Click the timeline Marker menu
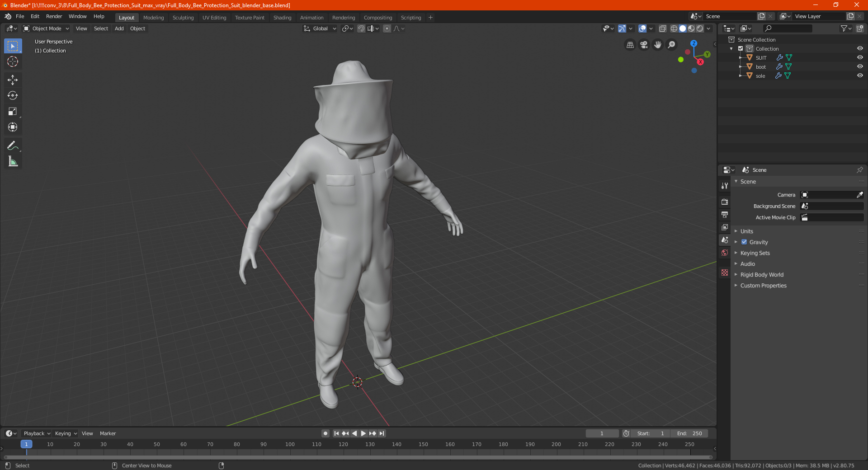 [x=108, y=433]
